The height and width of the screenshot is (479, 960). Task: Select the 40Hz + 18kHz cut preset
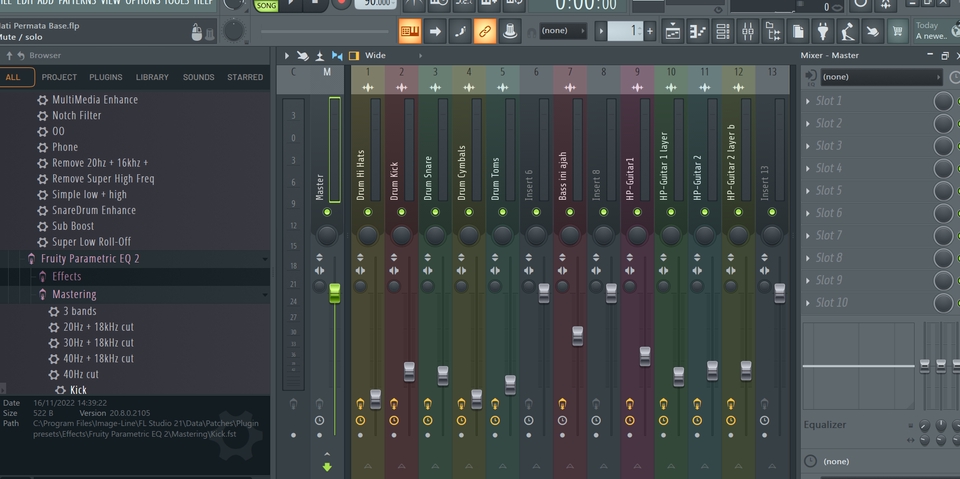[98, 358]
